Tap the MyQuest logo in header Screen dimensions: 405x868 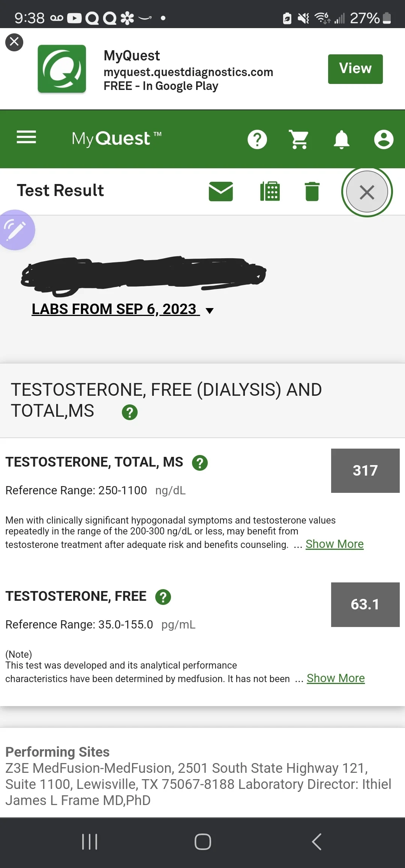[117, 139]
